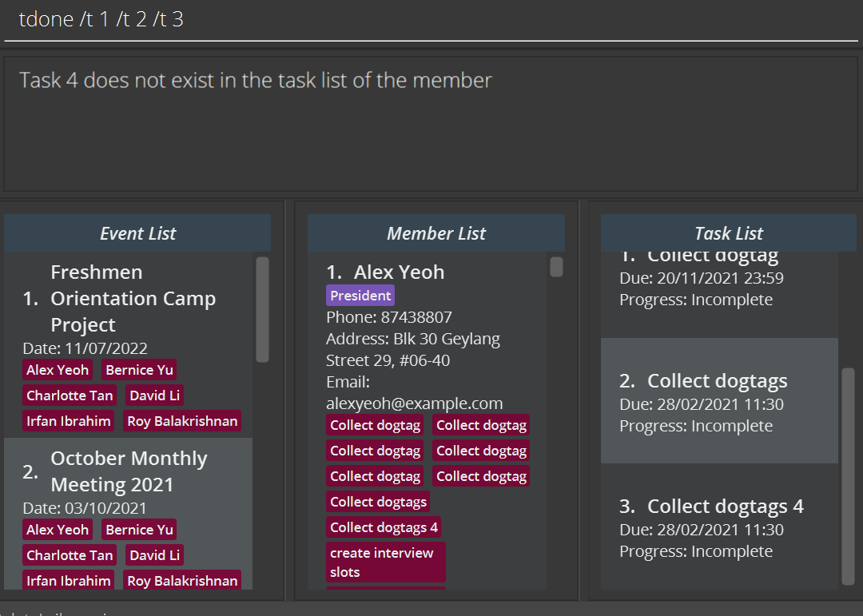The width and height of the screenshot is (863, 616).
Task: Click Bernice Yu tag in Freshmen Orientation event
Action: [139, 370]
